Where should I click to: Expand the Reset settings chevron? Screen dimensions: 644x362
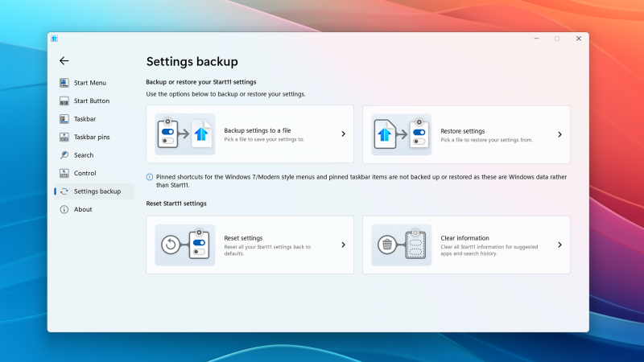pos(343,245)
